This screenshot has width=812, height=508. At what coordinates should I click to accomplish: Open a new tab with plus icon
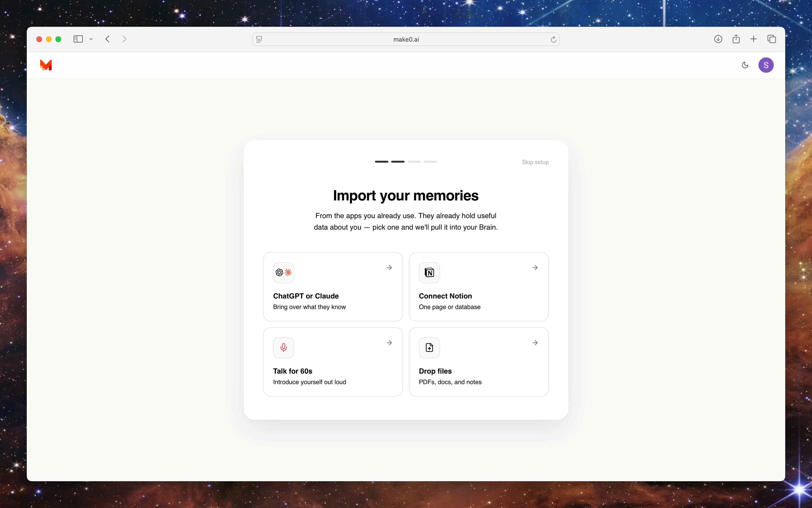754,39
